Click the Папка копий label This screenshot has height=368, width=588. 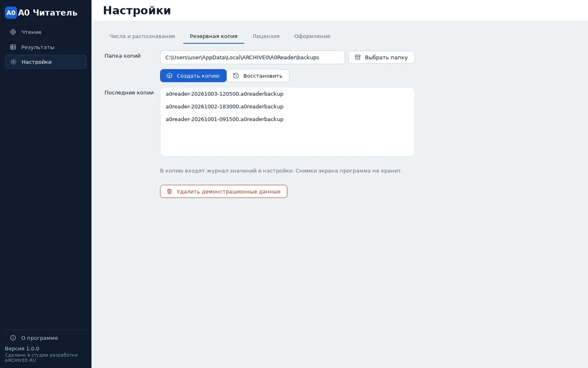coord(123,56)
